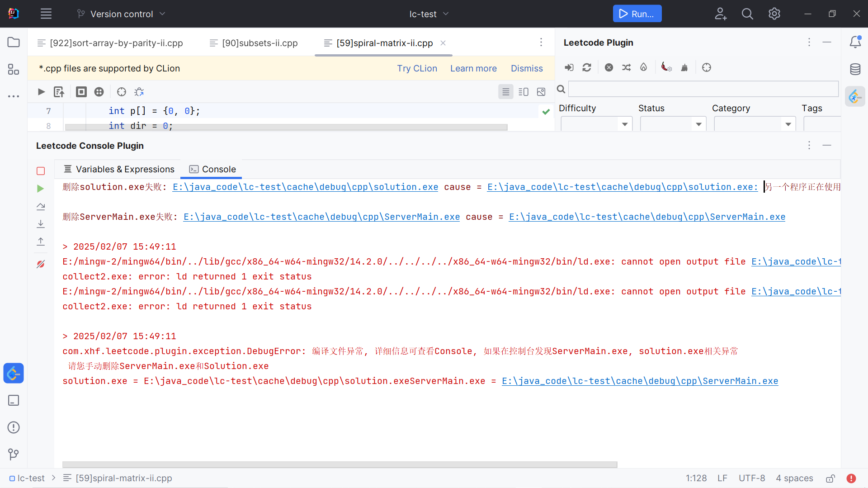The width and height of the screenshot is (868, 488).
Task: Pick a random Leetcode question shuffle icon
Action: coord(626,67)
